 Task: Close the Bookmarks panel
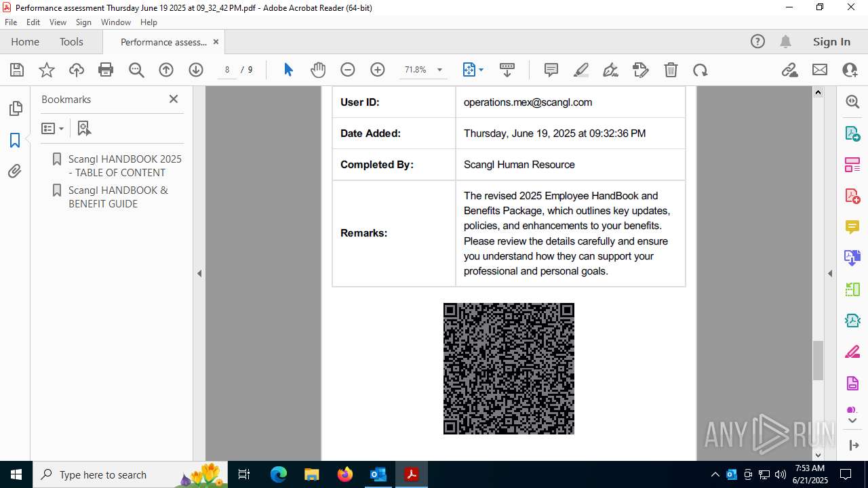pyautogui.click(x=174, y=99)
